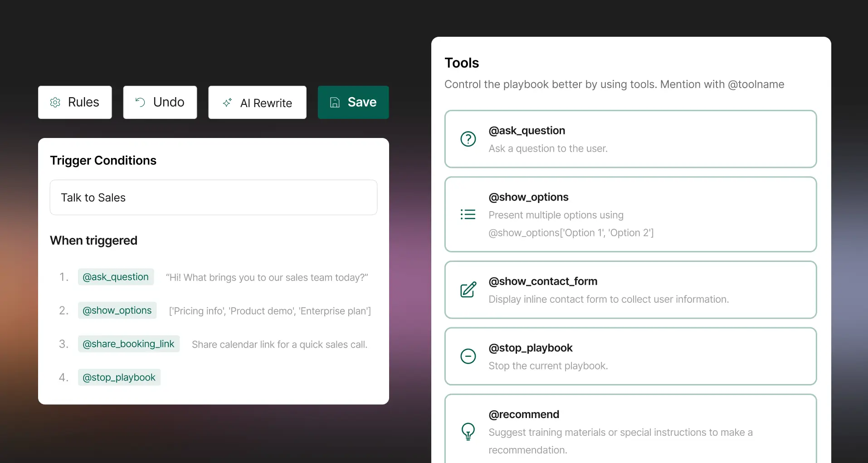Click the question mark icon for ask_question
Screen dimensions: 868x463
468,139
